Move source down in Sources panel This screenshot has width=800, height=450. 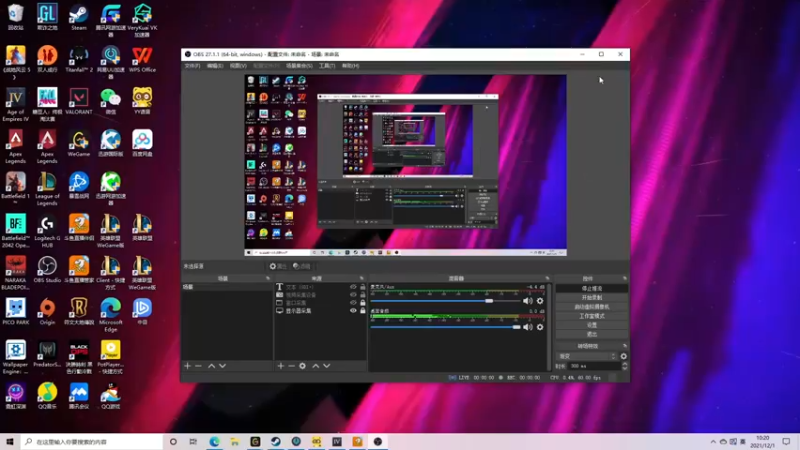point(327,366)
